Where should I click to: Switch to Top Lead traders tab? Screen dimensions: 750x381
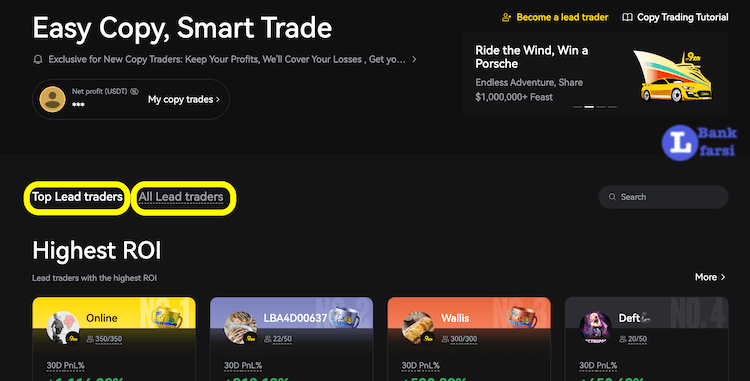[x=77, y=197]
